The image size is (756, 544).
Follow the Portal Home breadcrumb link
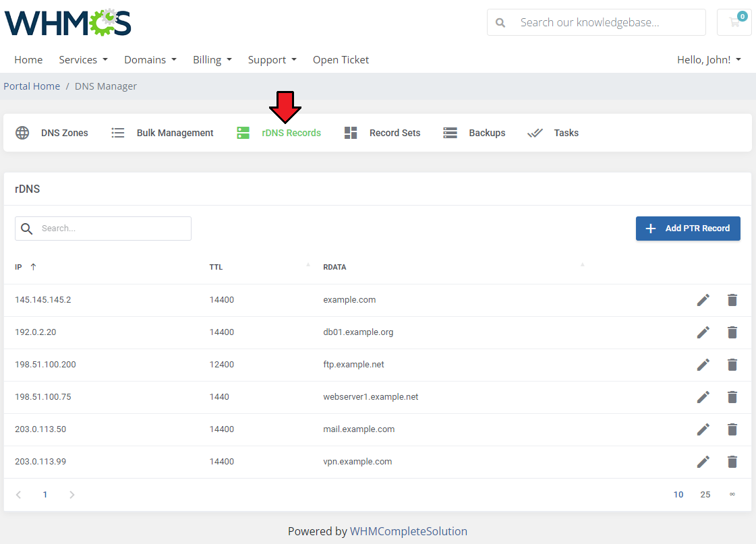pos(32,86)
